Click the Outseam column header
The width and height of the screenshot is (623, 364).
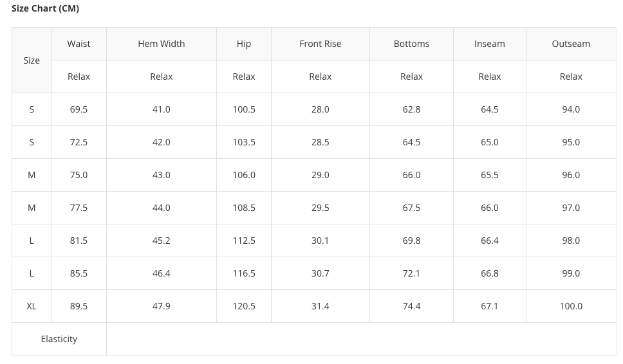[x=571, y=44]
